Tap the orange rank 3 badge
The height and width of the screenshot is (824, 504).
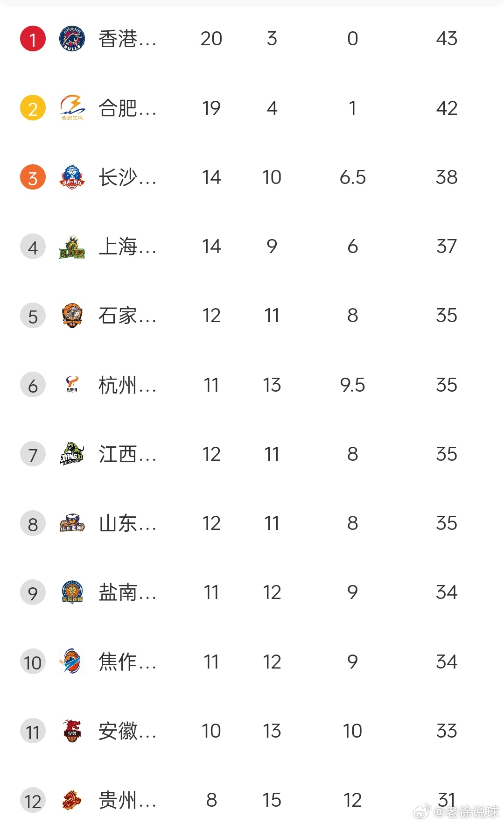(33, 177)
